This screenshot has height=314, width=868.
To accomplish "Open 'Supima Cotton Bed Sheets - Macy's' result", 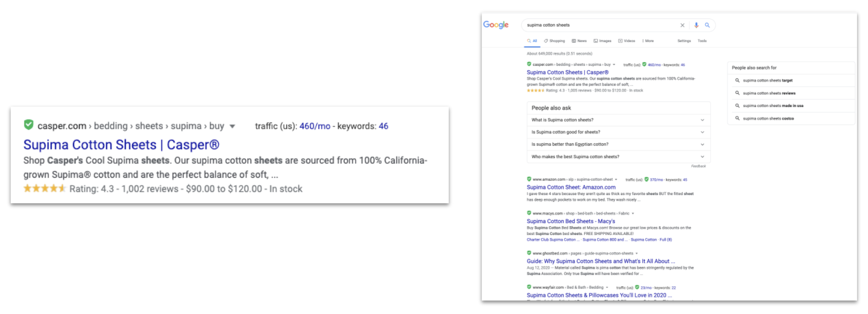I will [x=571, y=221].
